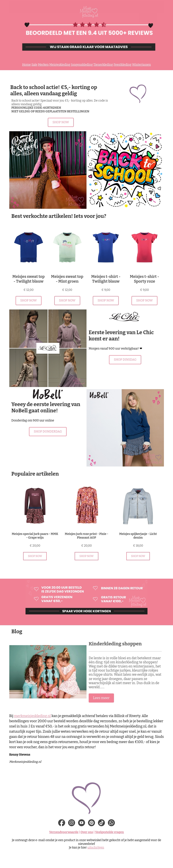Viewport: 173px width, 868px height.
Task: Open the Facebook social icon
Action: [x=62, y=823]
